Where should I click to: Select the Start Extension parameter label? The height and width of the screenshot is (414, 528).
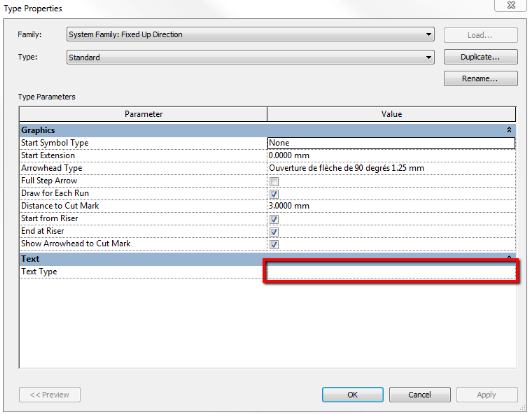(x=48, y=155)
